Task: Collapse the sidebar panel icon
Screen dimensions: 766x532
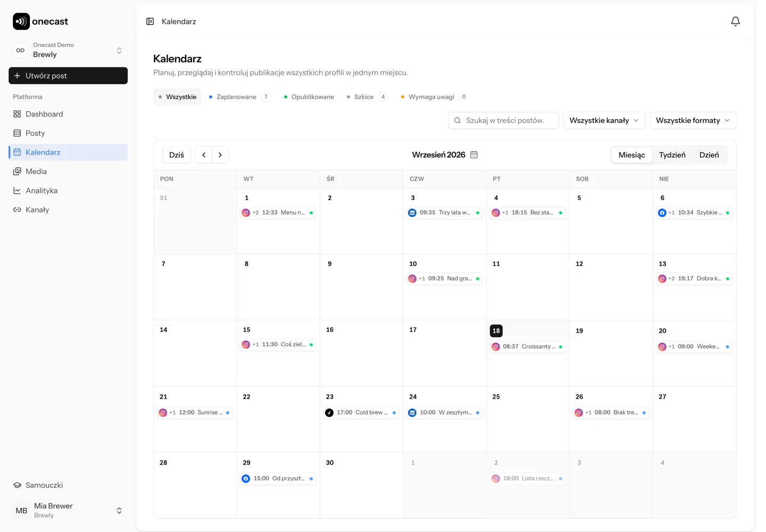Action: (150, 21)
